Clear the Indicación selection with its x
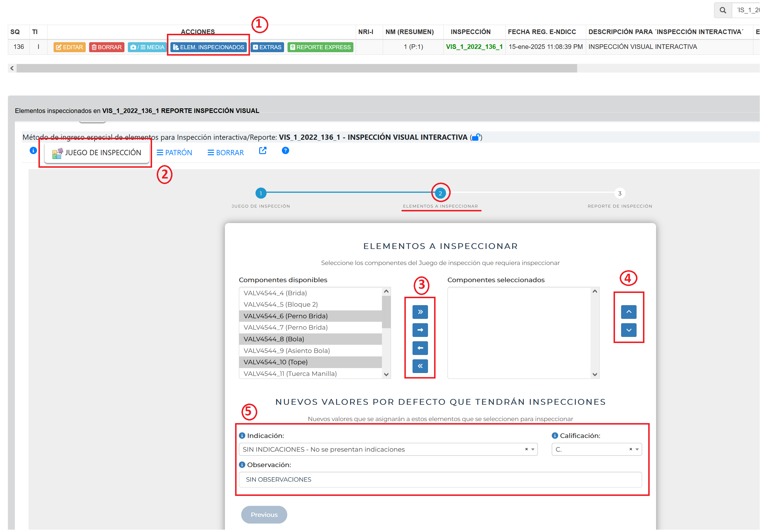Viewport: 763px width, 532px height. [x=526, y=449]
